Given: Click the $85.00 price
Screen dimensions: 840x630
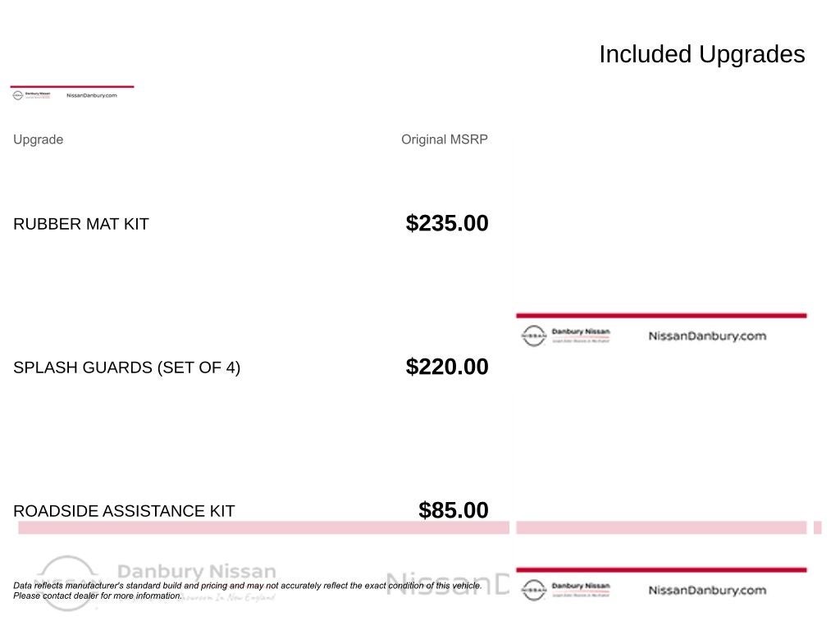Looking at the screenshot, I should [x=453, y=510].
